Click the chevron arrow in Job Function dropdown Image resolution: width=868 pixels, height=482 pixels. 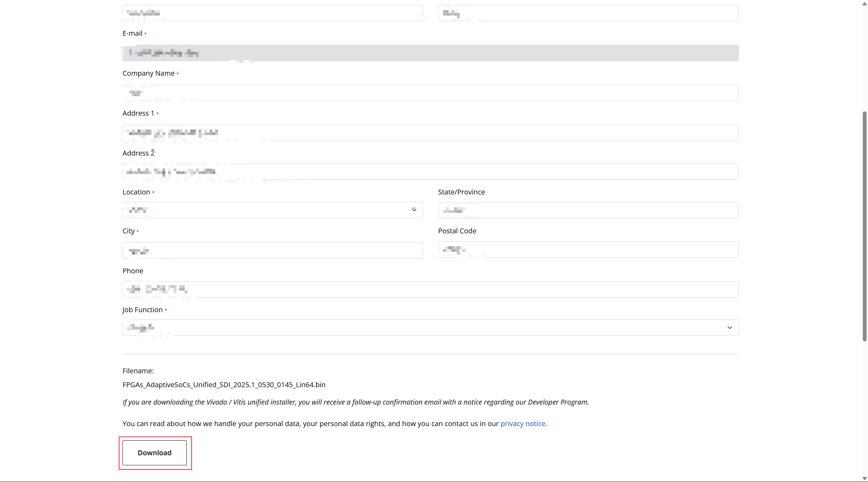729,327
